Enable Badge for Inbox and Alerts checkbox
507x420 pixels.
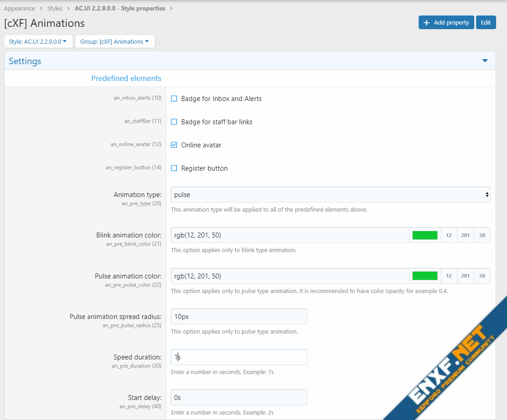click(x=174, y=99)
